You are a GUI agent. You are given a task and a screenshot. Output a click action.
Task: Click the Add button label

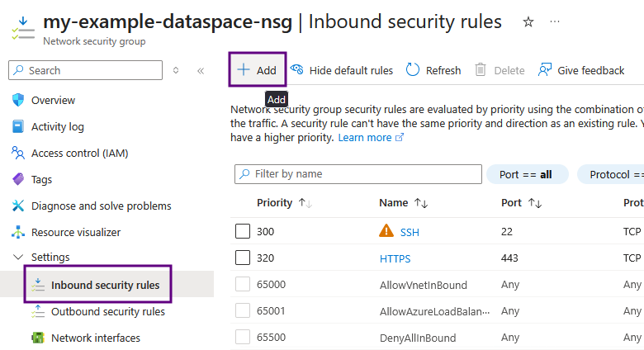click(266, 71)
